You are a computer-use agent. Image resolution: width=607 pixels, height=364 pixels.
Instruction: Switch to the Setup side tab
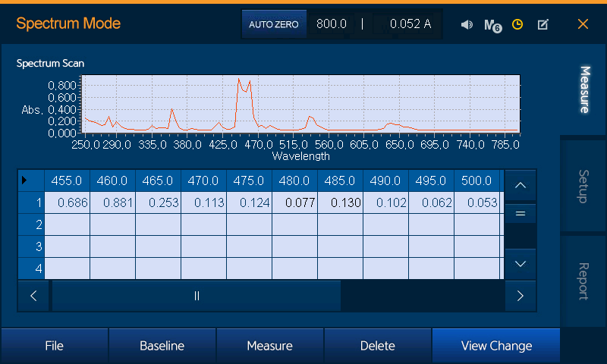(x=583, y=186)
